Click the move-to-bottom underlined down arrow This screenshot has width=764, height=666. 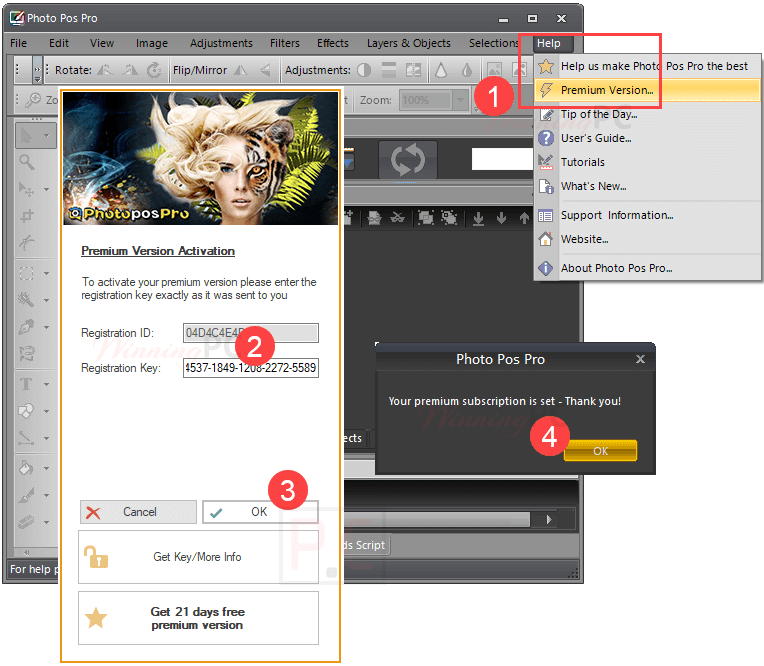coord(478,218)
